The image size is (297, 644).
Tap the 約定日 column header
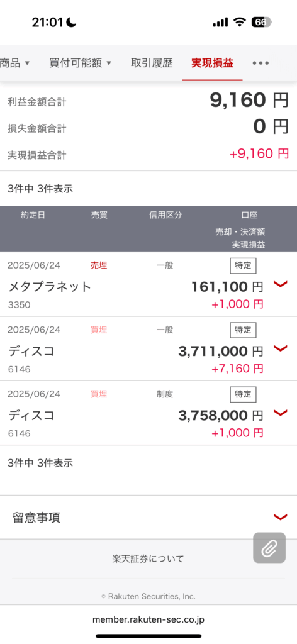pyautogui.click(x=33, y=215)
